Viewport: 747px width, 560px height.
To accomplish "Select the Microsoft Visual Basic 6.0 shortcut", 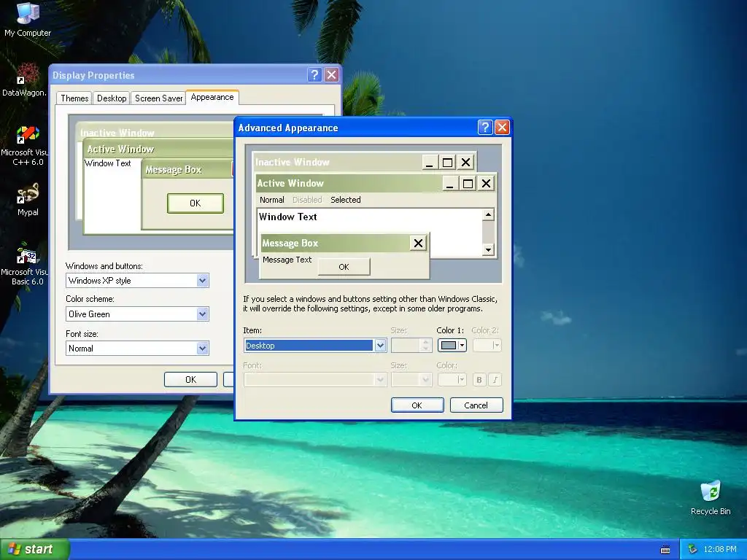I will [x=25, y=265].
